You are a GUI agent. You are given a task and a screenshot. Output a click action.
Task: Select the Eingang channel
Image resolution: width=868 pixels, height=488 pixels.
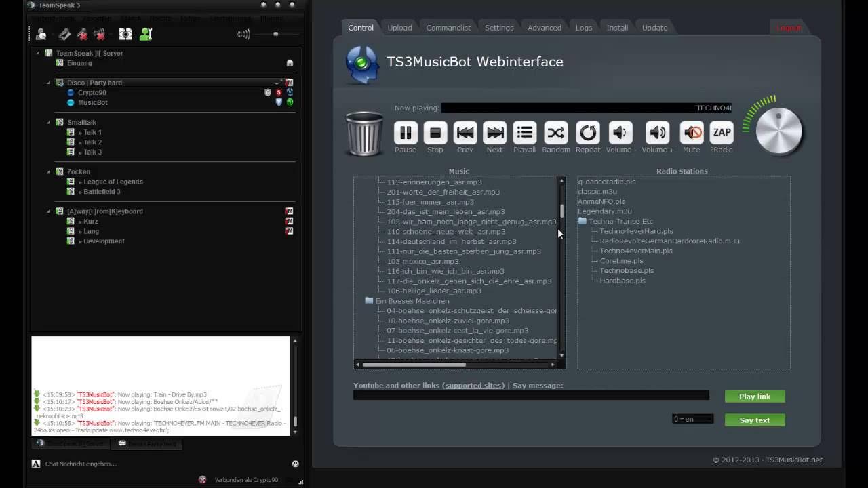[x=79, y=63]
